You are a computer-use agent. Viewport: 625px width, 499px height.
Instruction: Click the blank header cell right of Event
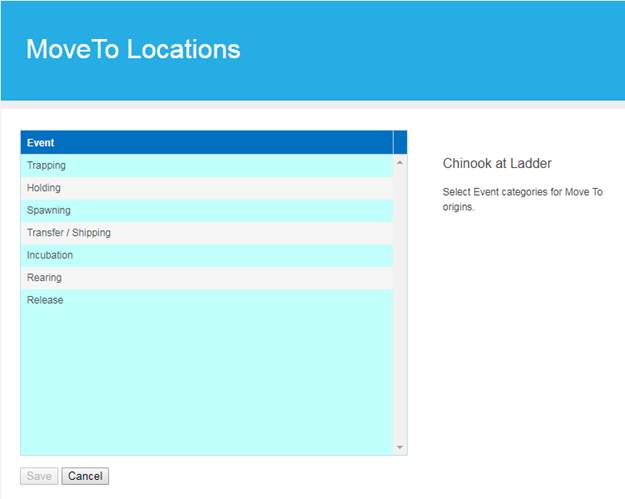click(x=400, y=142)
